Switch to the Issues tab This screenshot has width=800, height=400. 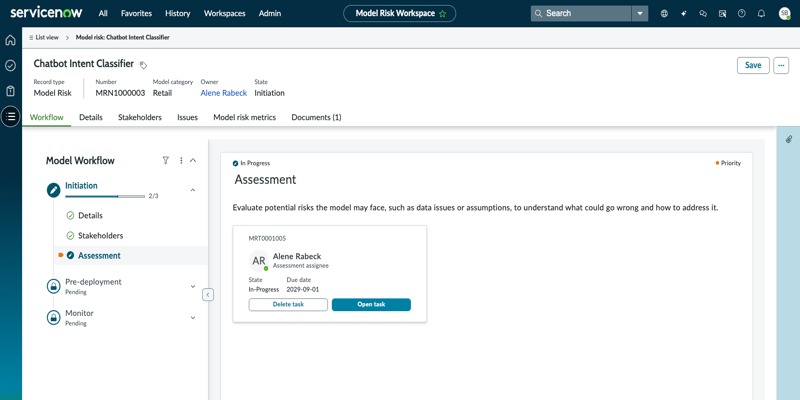click(x=187, y=117)
